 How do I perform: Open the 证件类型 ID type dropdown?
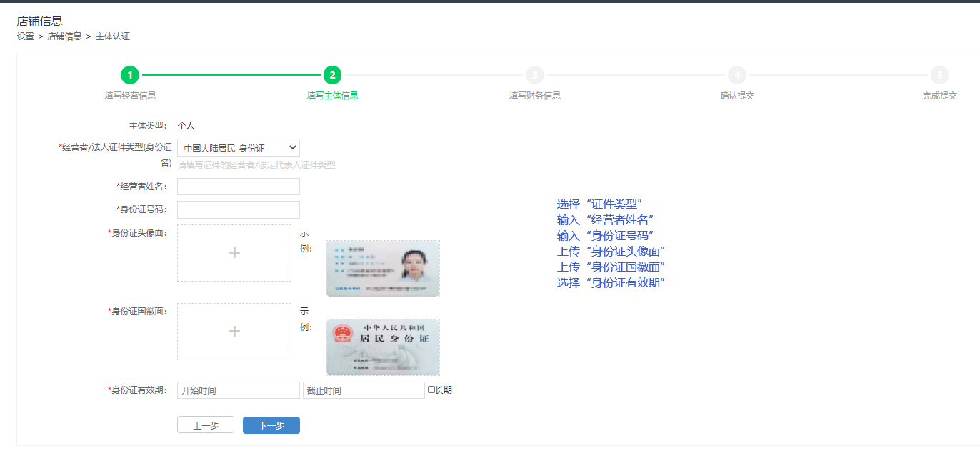pos(239,148)
